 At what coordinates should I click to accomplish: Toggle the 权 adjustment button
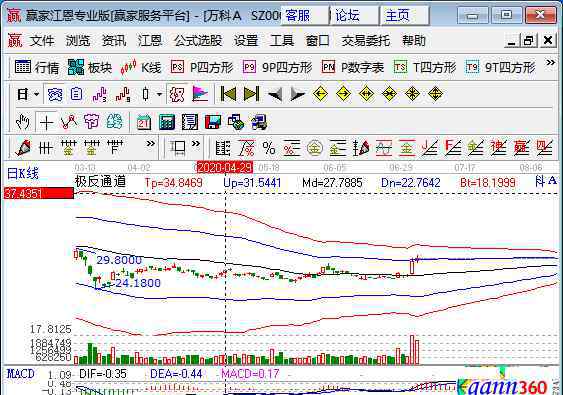(x=177, y=94)
